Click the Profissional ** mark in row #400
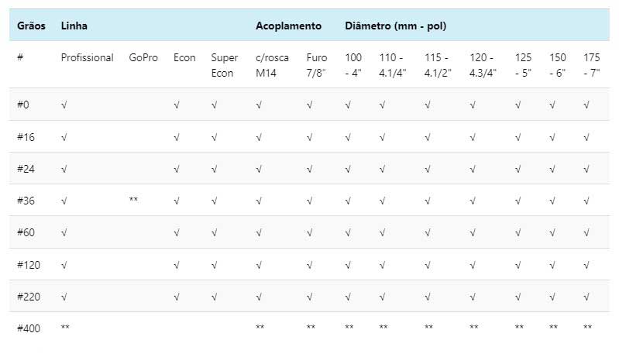Image resolution: width=619 pixels, height=364 pixels. click(66, 328)
